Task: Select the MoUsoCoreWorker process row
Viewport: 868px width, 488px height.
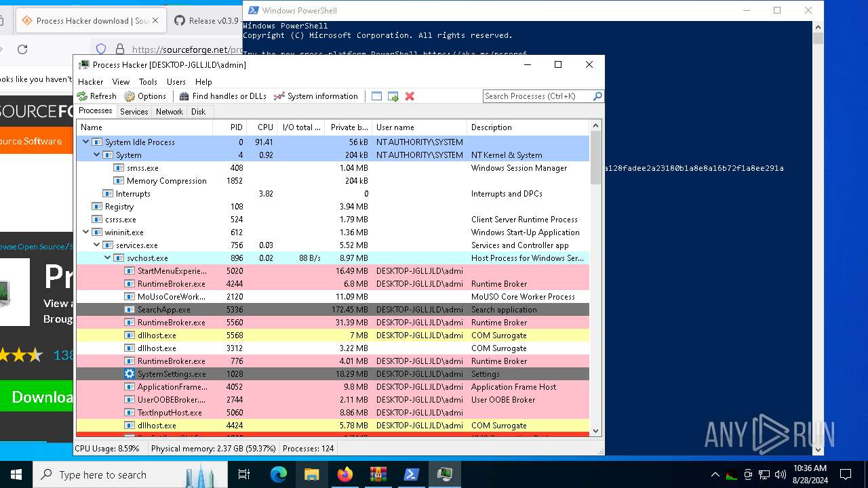Action: 333,297
